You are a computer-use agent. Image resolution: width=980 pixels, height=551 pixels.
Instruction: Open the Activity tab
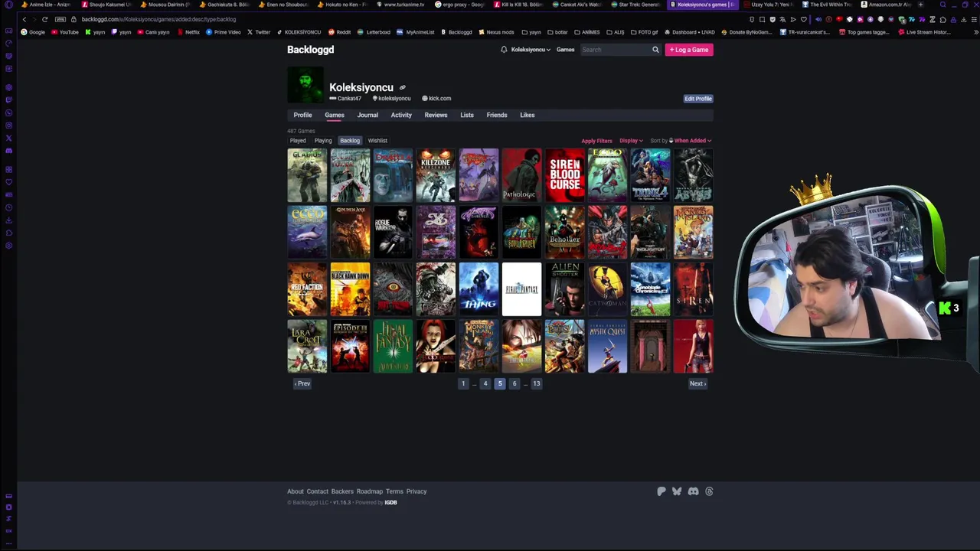pos(401,115)
